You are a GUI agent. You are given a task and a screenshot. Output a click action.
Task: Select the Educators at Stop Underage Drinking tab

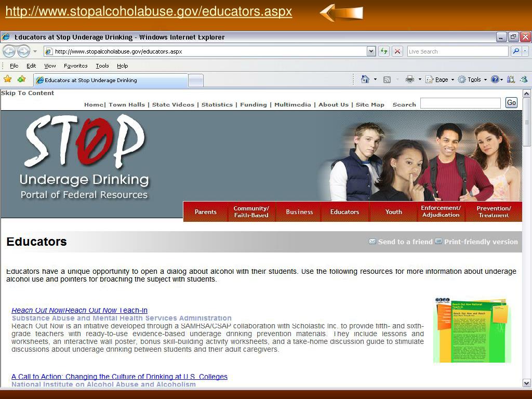coord(111,81)
